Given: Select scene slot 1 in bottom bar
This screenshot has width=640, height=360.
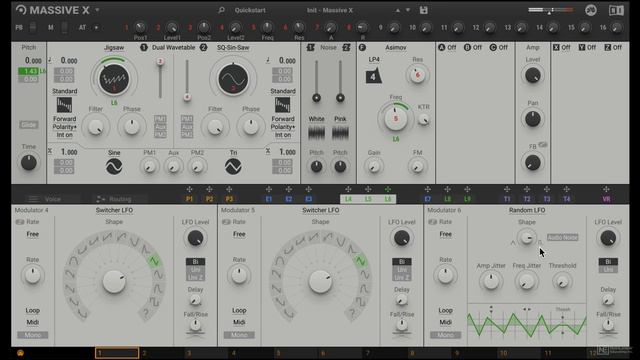Looking at the screenshot, I should (x=117, y=353).
